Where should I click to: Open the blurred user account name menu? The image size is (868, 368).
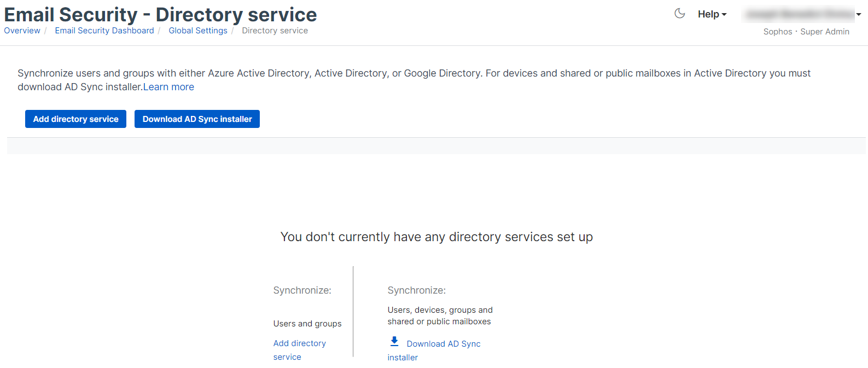[799, 15]
